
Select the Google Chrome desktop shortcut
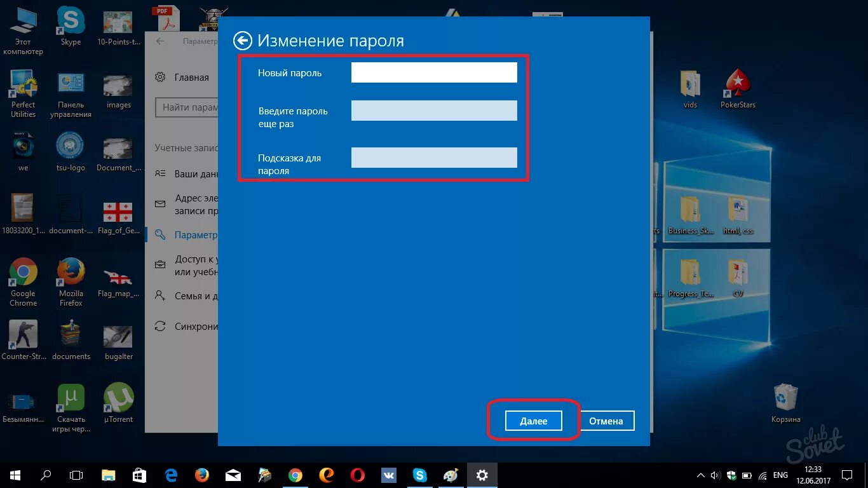[23, 283]
